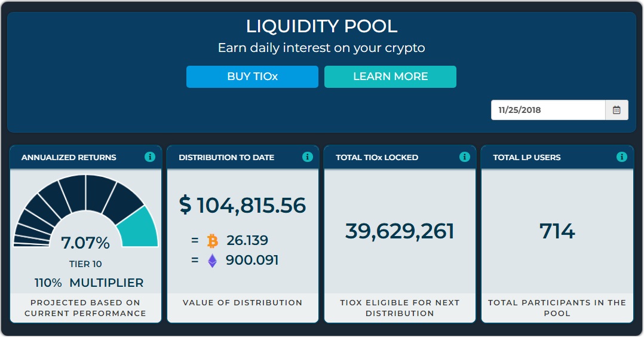The image size is (644, 337).
Task: Click the orange Bitcoin icon
Action: (212, 241)
